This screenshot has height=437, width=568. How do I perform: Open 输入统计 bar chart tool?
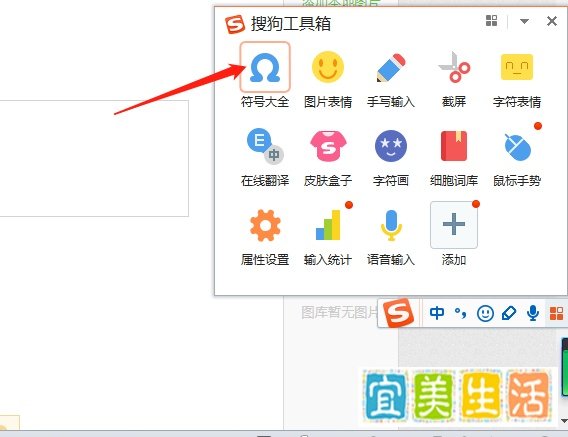(328, 225)
